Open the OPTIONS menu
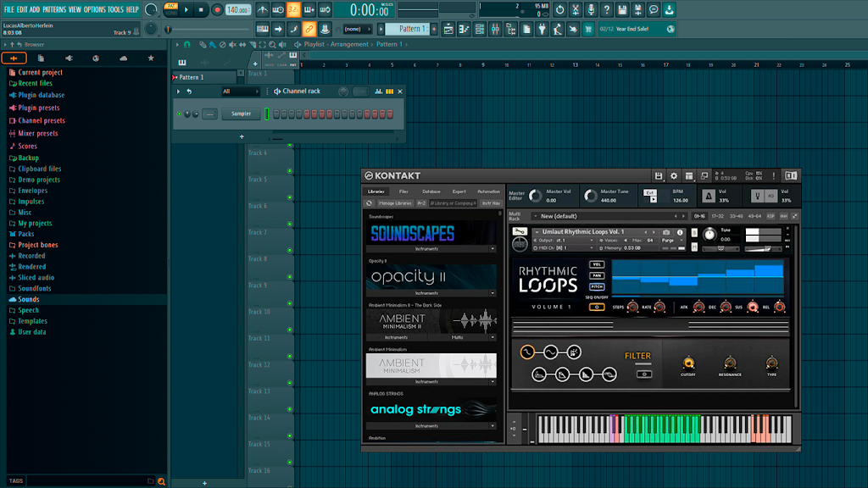 click(x=94, y=9)
